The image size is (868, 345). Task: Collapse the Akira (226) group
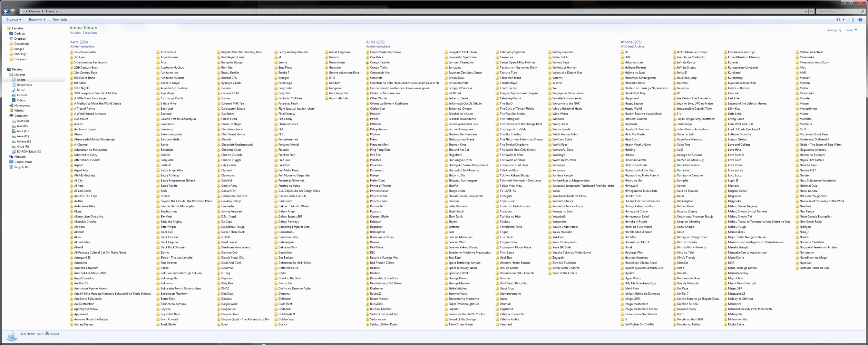(79, 42)
